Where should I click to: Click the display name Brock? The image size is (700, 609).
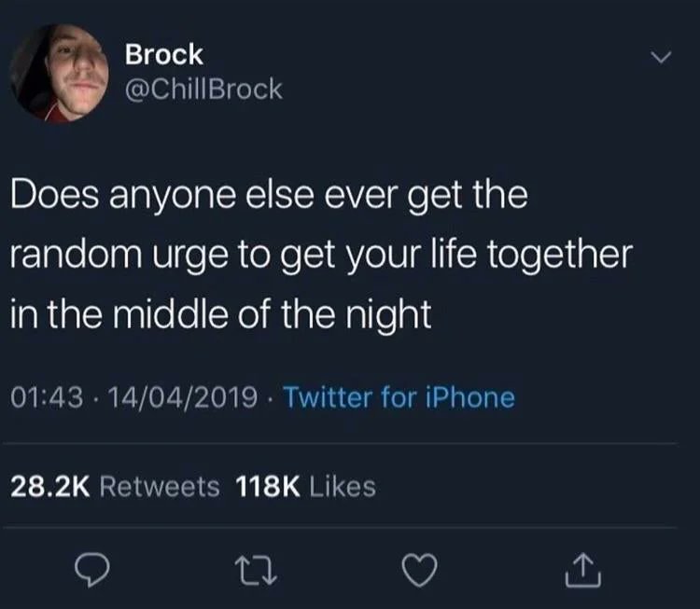[x=164, y=54]
